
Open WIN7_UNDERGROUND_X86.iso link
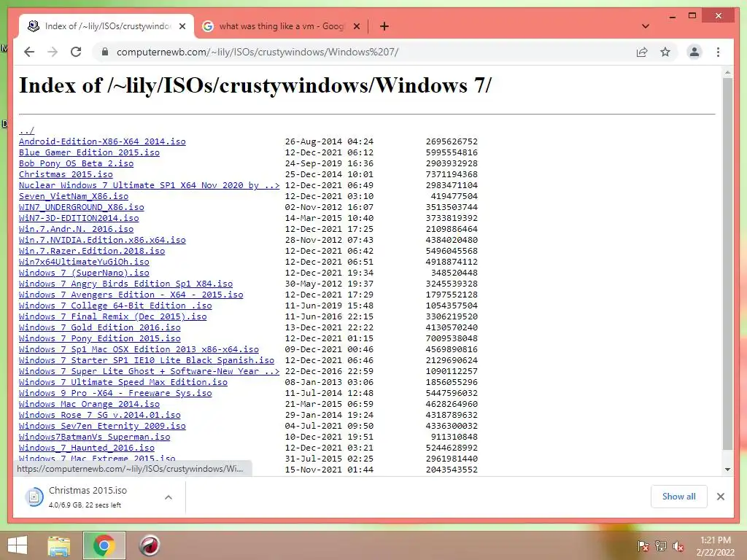coord(82,207)
